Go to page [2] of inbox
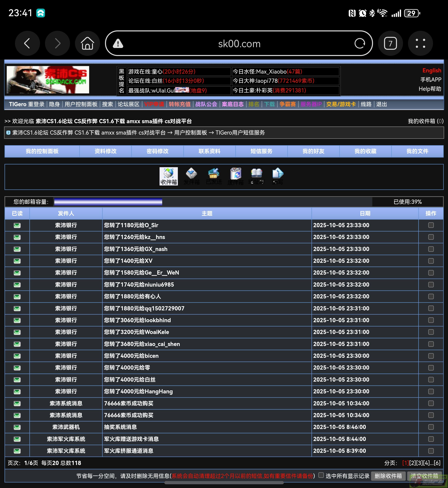This screenshot has width=448, height=488. (413, 463)
